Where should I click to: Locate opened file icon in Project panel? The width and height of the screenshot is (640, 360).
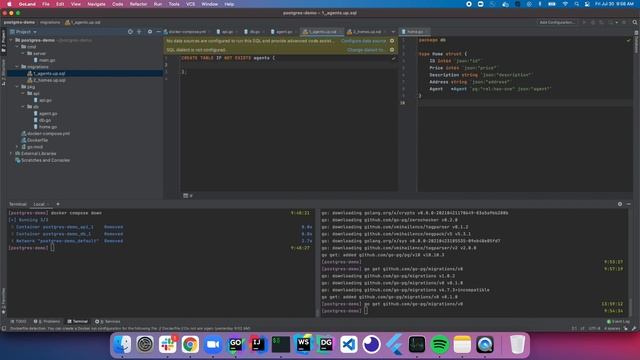tap(130, 31)
